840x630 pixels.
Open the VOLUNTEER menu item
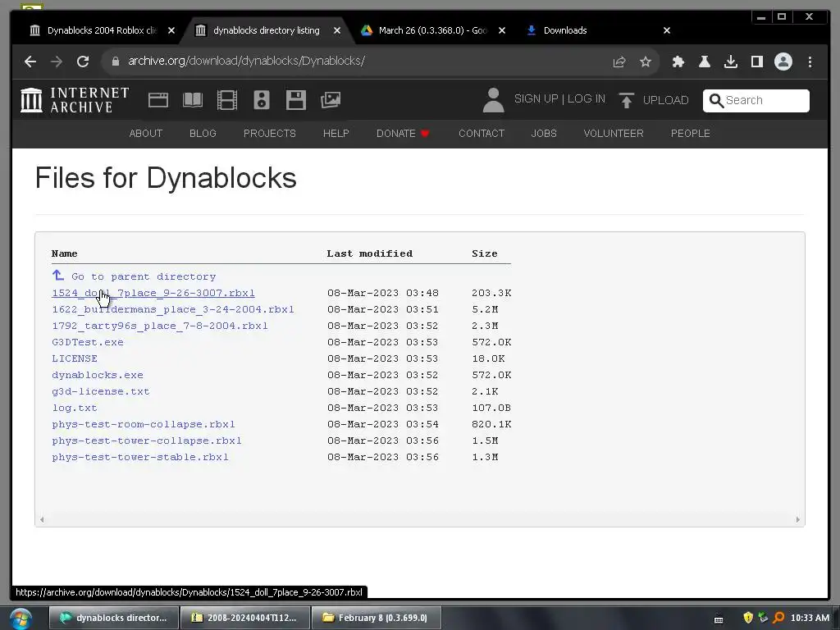pos(614,134)
